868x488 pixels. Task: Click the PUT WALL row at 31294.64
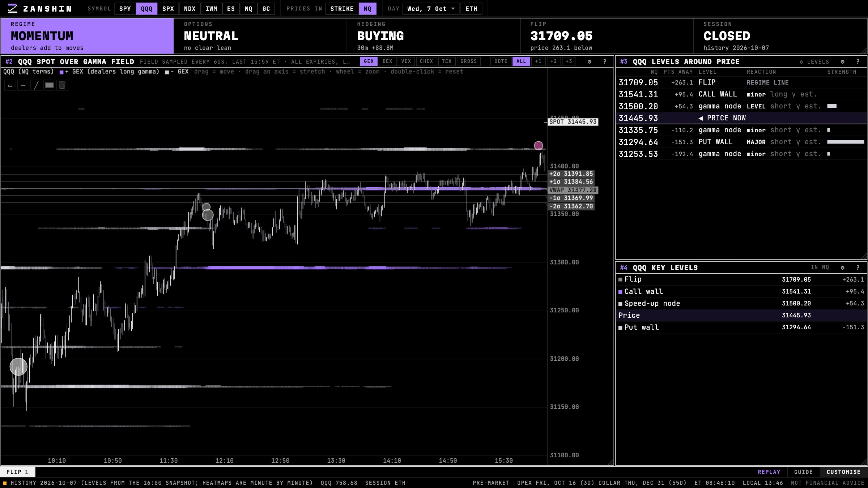click(741, 142)
